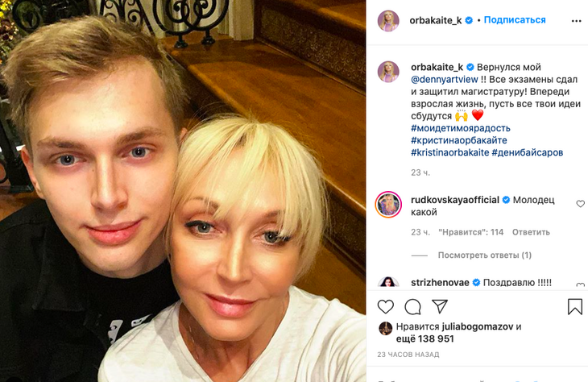Click orbakaite_k profile avatar in header
This screenshot has width=588, height=382.
click(x=388, y=21)
